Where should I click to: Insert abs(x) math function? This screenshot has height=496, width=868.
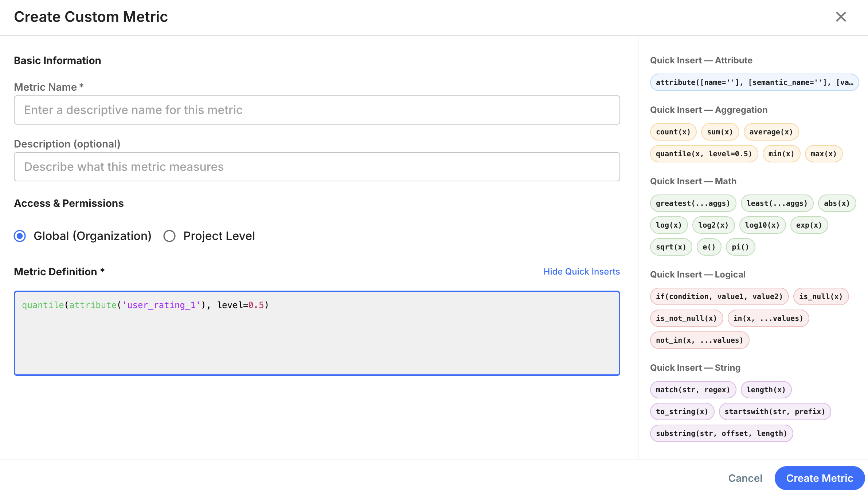pos(837,203)
